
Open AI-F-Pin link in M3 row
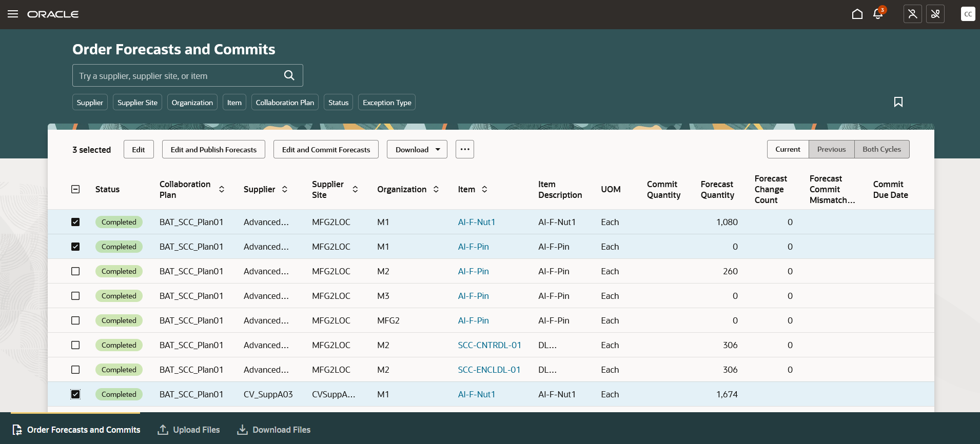[x=473, y=296]
